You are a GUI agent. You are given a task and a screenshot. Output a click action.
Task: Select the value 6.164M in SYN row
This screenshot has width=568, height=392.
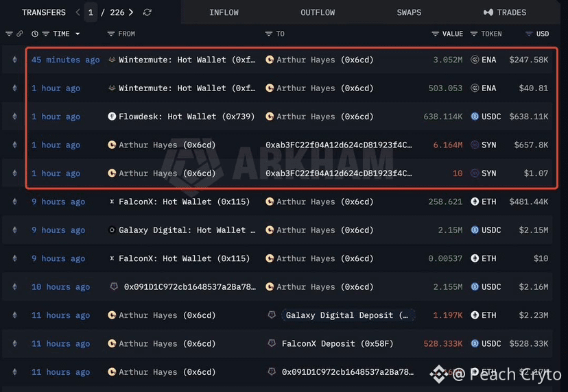click(x=448, y=145)
